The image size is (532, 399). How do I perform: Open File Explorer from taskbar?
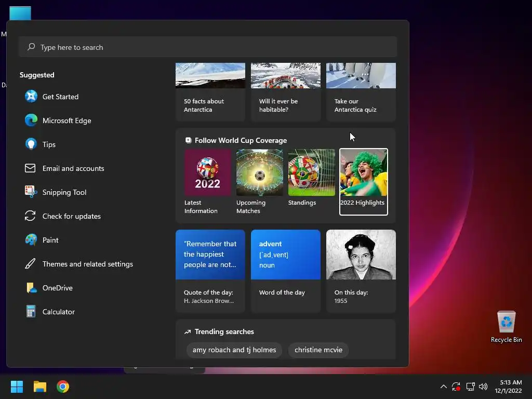coord(39,387)
